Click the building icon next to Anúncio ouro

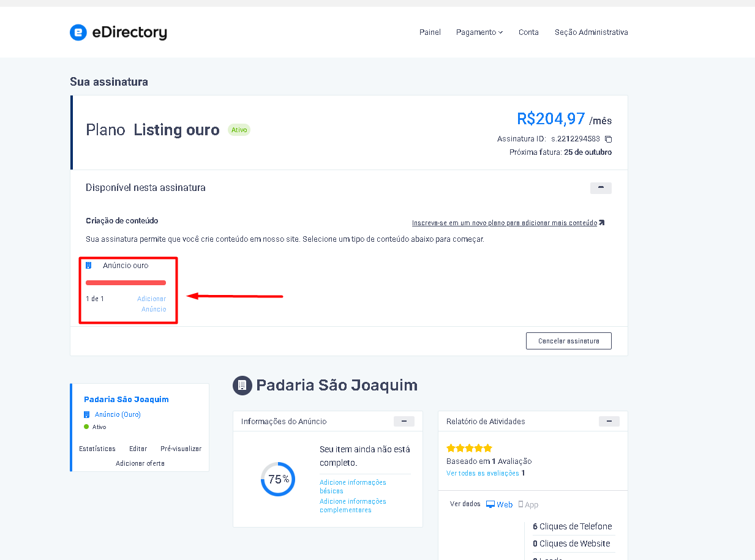pyautogui.click(x=89, y=266)
